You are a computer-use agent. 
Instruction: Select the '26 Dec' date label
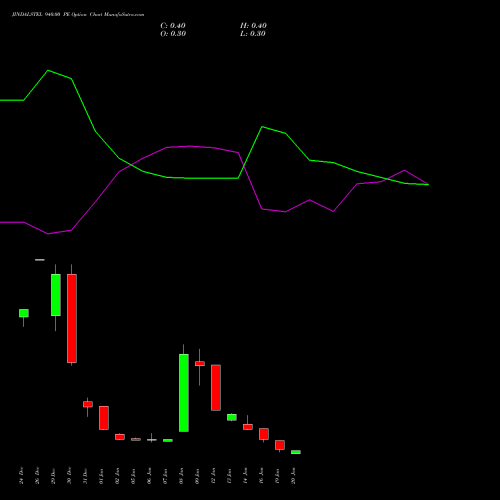38,475
